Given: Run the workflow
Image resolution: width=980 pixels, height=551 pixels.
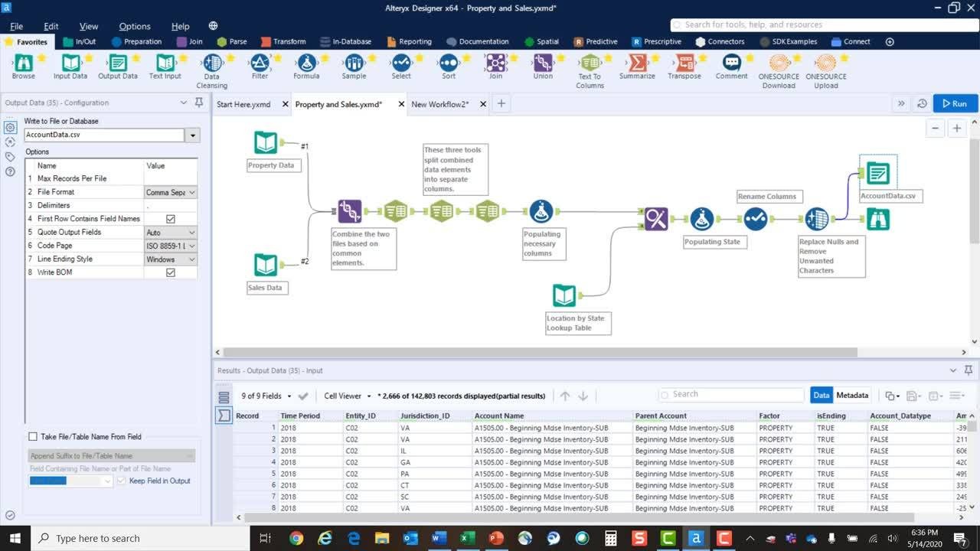Looking at the screenshot, I should [955, 103].
